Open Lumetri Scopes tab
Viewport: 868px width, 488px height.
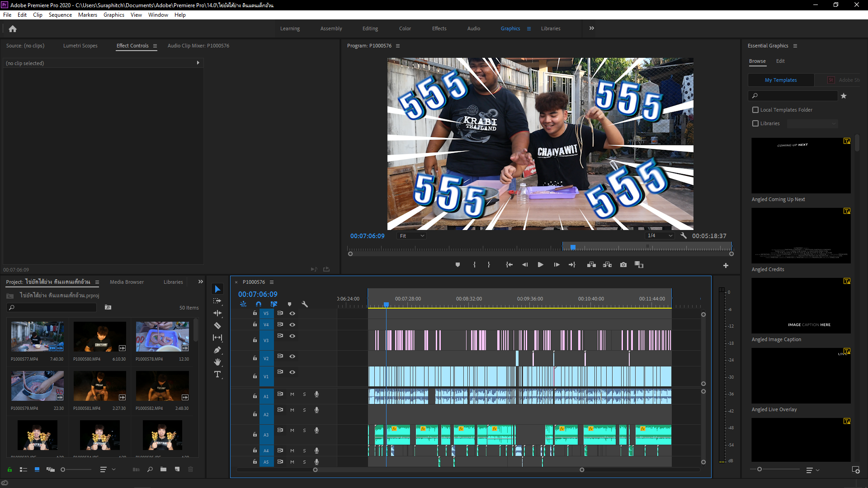pyautogui.click(x=80, y=46)
